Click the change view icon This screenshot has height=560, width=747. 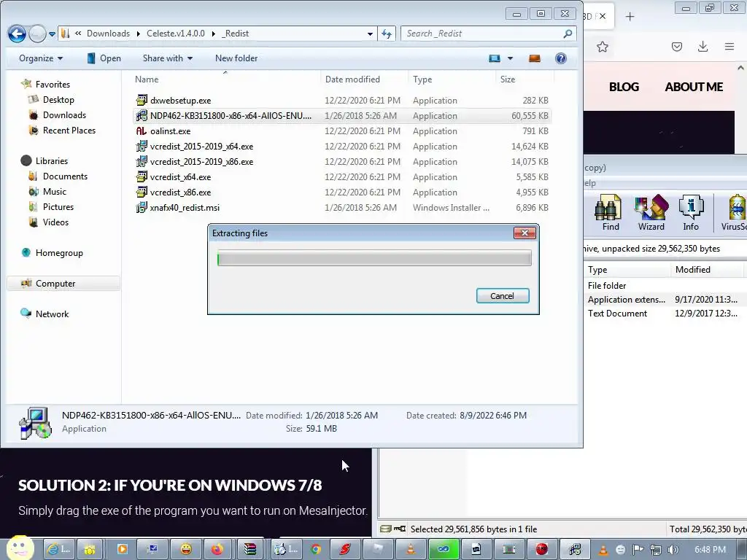pos(495,58)
